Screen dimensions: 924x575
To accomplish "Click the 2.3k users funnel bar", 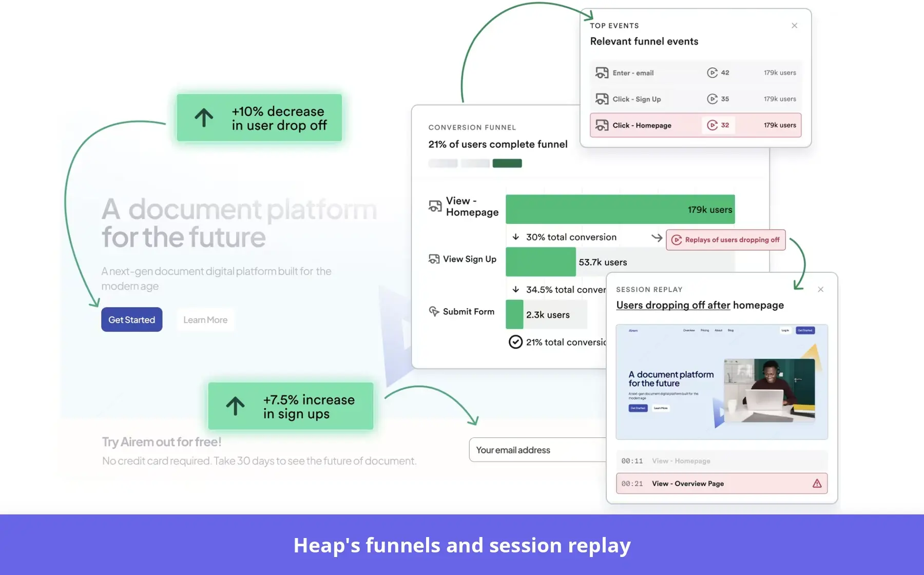I will point(514,314).
